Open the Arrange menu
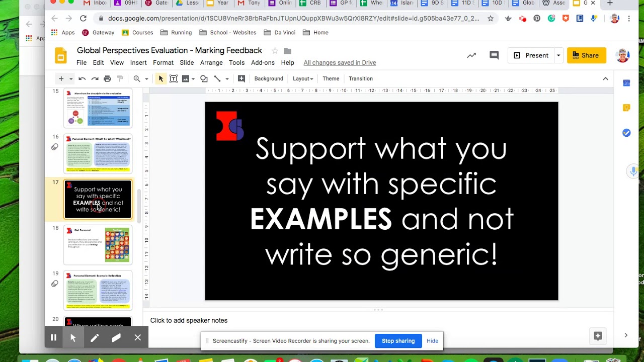The height and width of the screenshot is (362, 644). [211, 62]
